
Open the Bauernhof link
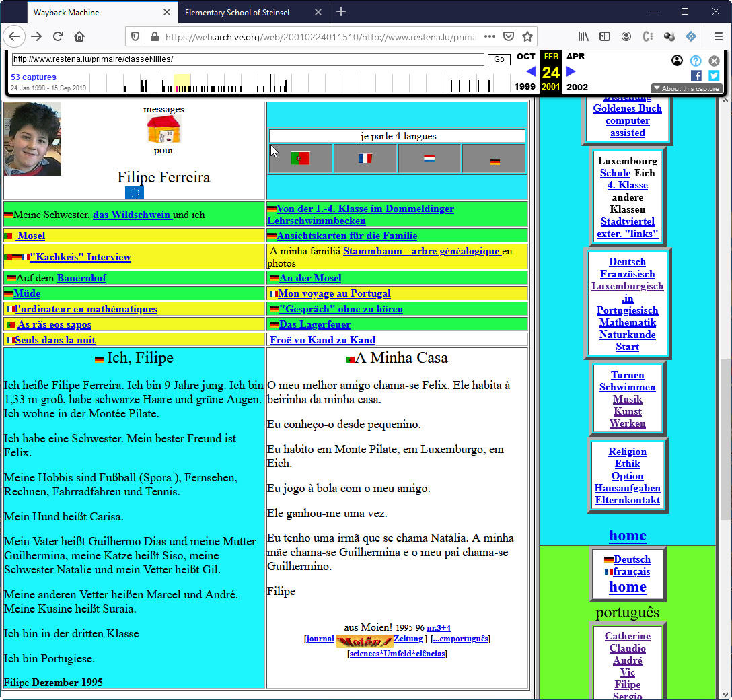(81, 278)
